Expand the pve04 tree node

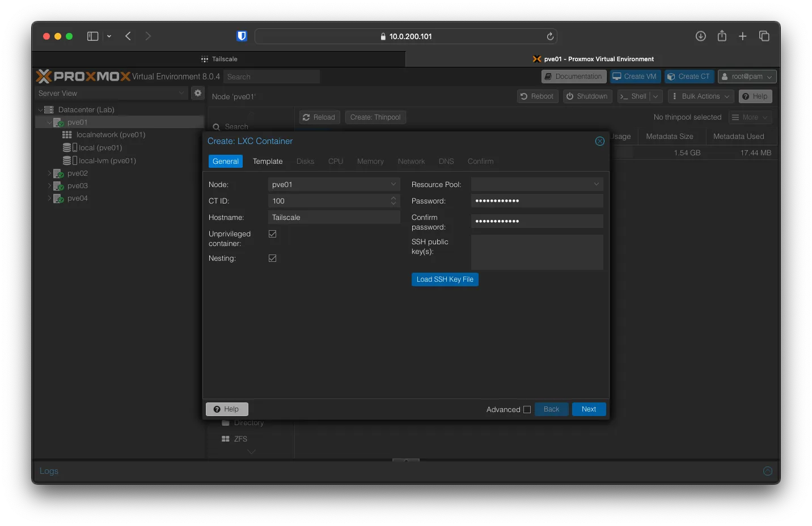coord(49,198)
